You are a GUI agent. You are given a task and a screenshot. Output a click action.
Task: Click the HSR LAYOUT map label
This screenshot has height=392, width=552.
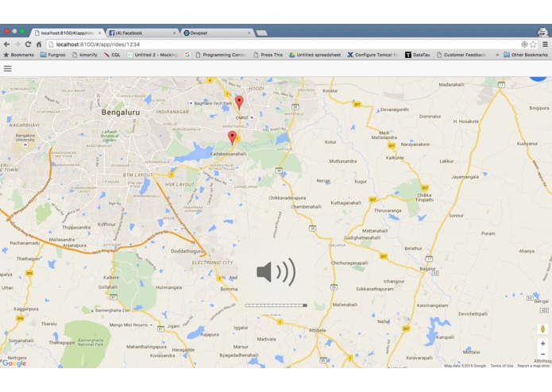tap(179, 184)
